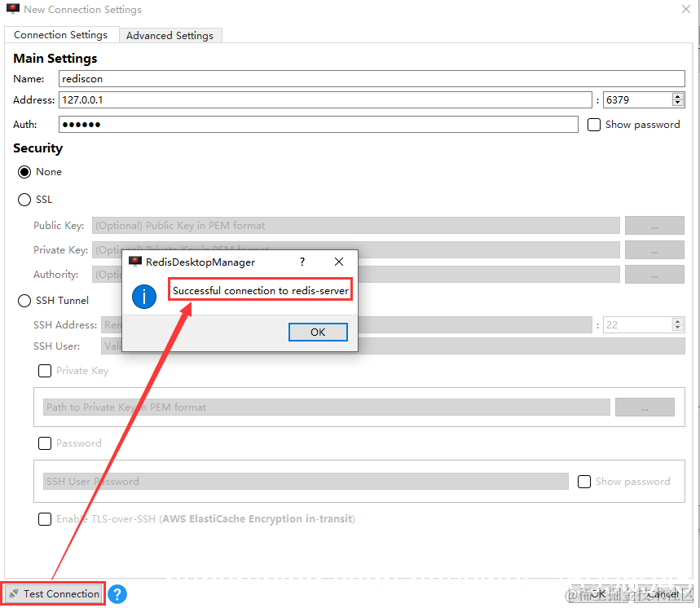The width and height of the screenshot is (700, 608).
Task: Click the Security heading
Action: coord(38,148)
